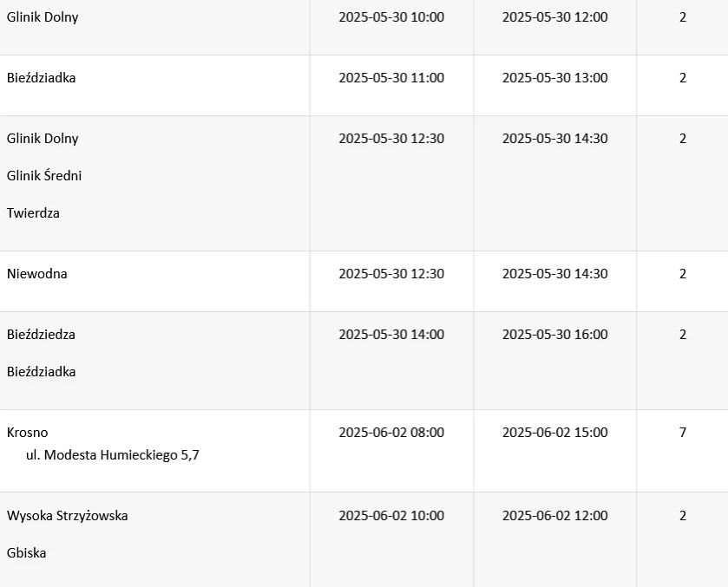The image size is (728, 587).
Task: Select the Bieździedza locality entry
Action: click(x=41, y=335)
